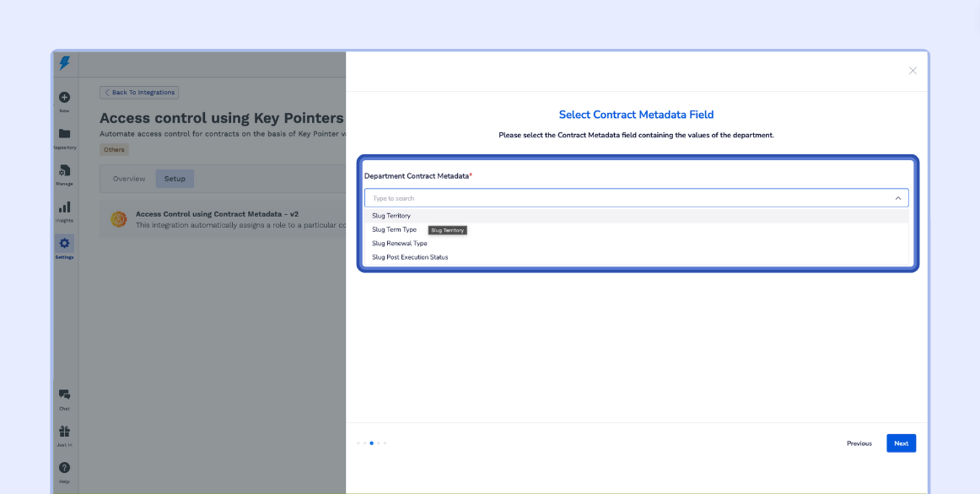This screenshot has height=494, width=980.
Task: Select Slug Term Type option
Action: (x=636, y=229)
